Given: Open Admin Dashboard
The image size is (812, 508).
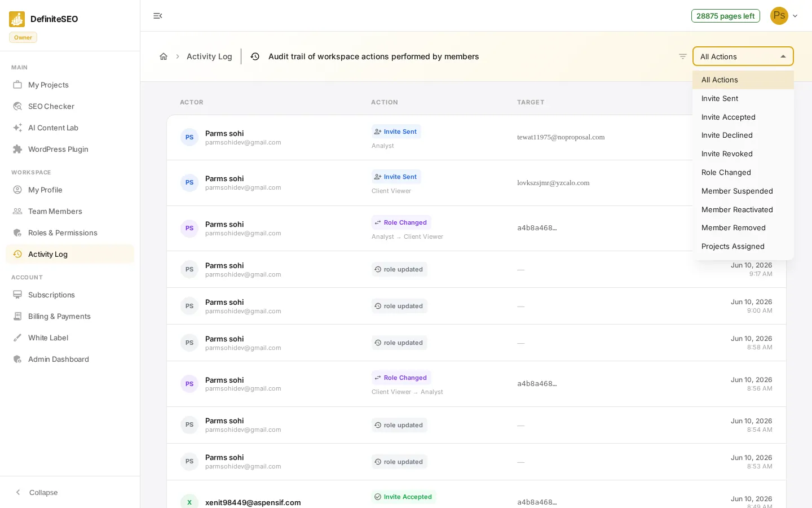Looking at the screenshot, I should (x=70, y=359).
